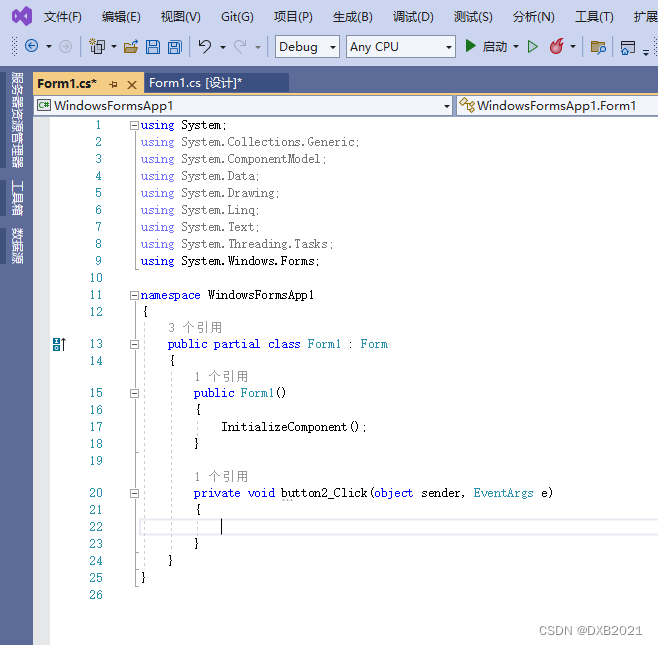Click the Start Without Debugging outline play icon

pyautogui.click(x=533, y=46)
